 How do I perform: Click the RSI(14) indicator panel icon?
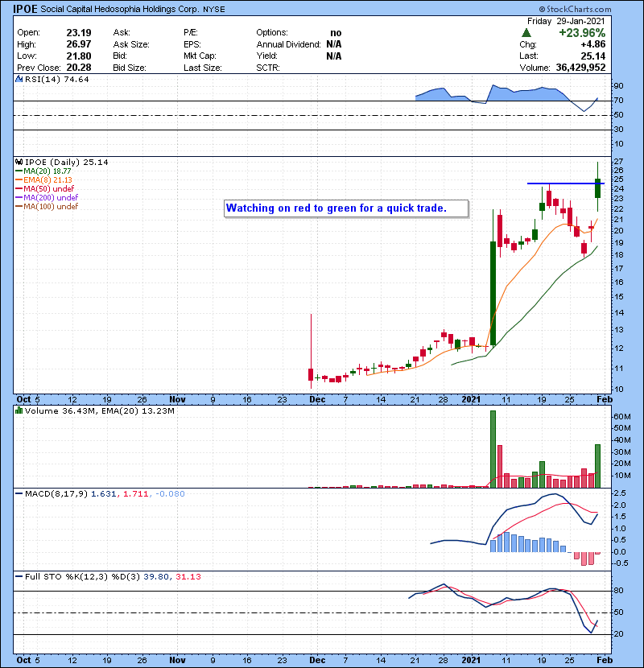click(x=19, y=79)
